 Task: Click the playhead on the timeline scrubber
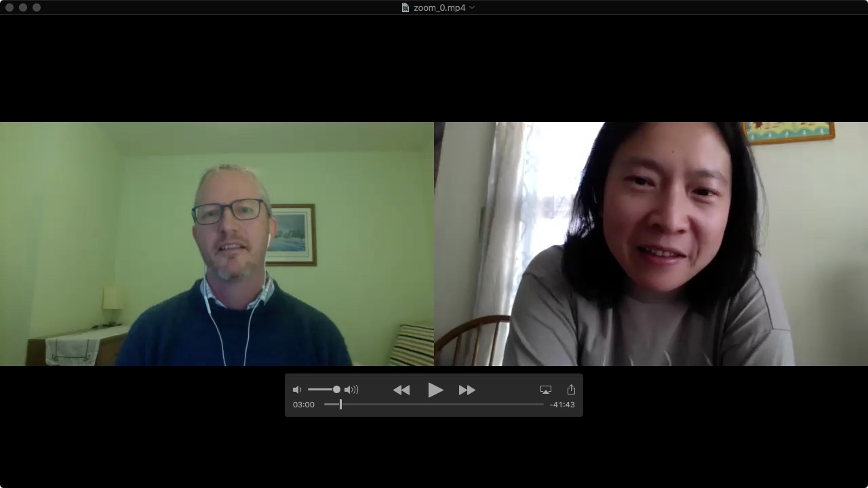click(340, 405)
